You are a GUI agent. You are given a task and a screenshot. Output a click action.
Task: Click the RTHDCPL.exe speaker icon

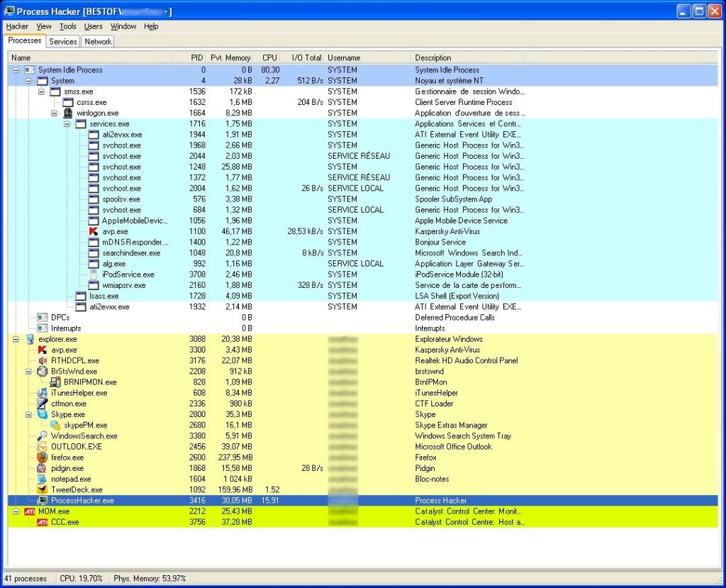(x=43, y=360)
